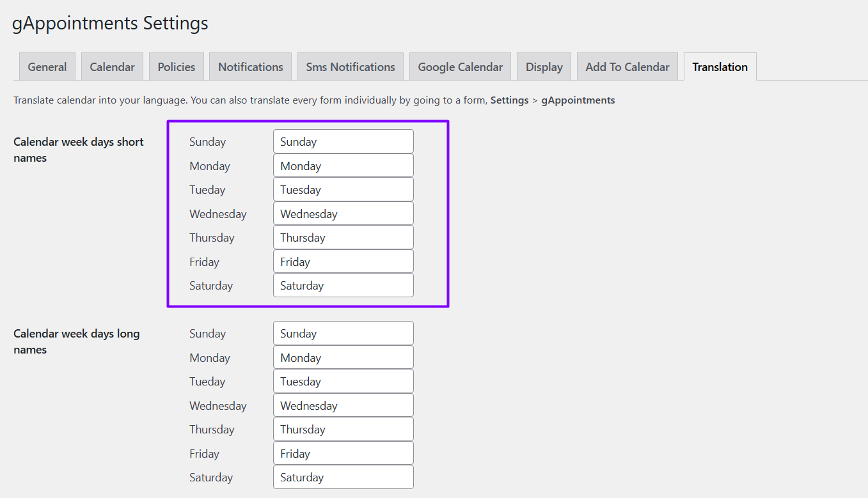
Task: Click the 'Wednesday' label in short names section
Action: (218, 214)
